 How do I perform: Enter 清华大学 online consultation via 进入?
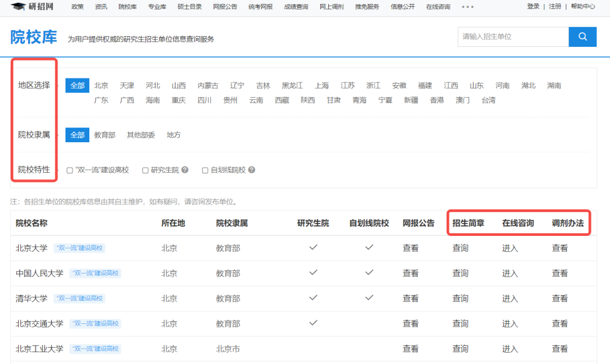click(509, 298)
